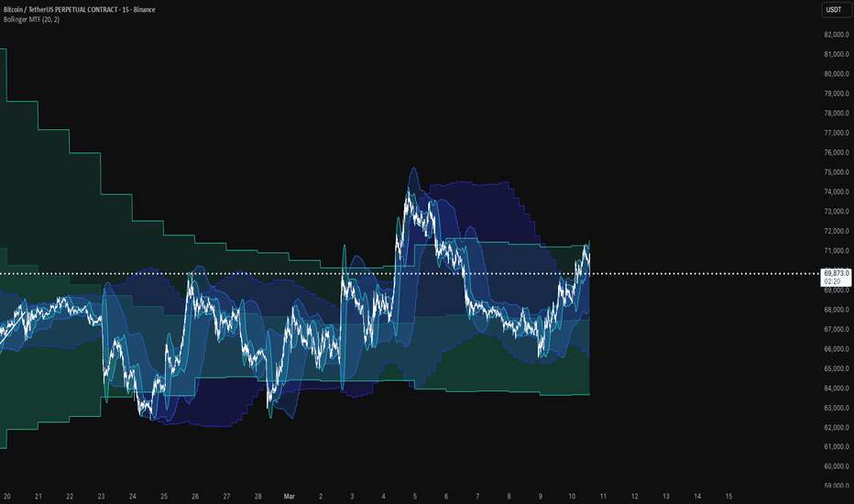Click the 73,000.0 price axis label
The height and width of the screenshot is (504, 854).
(x=836, y=211)
